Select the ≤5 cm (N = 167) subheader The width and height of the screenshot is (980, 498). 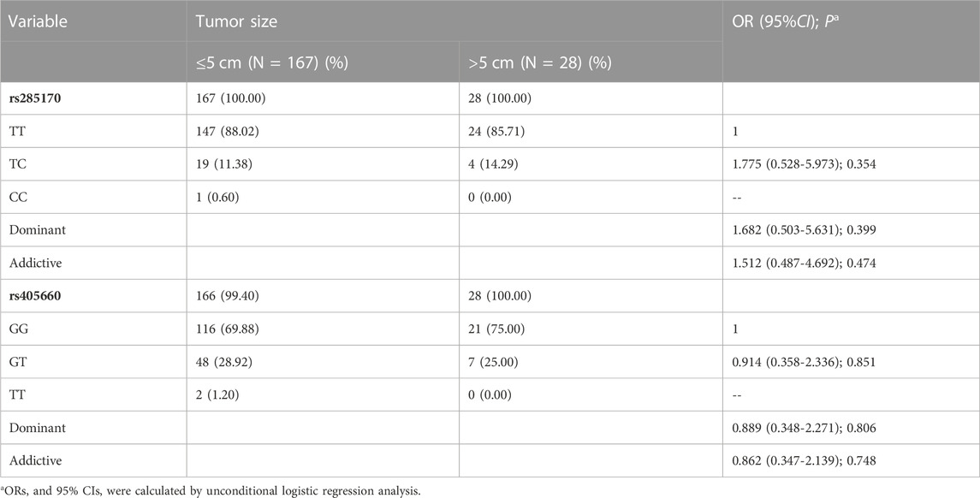pyautogui.click(x=272, y=62)
